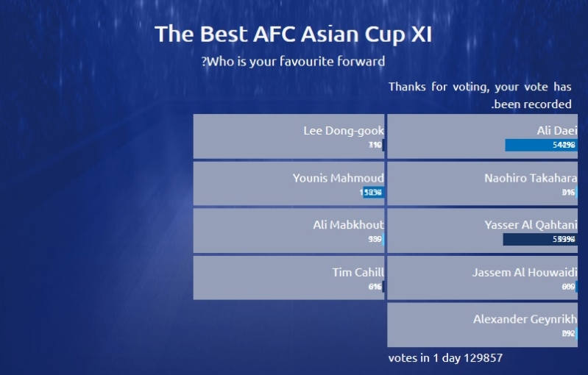Select the Tim Cahill card
Screen dimensions: 588x375
(288, 278)
